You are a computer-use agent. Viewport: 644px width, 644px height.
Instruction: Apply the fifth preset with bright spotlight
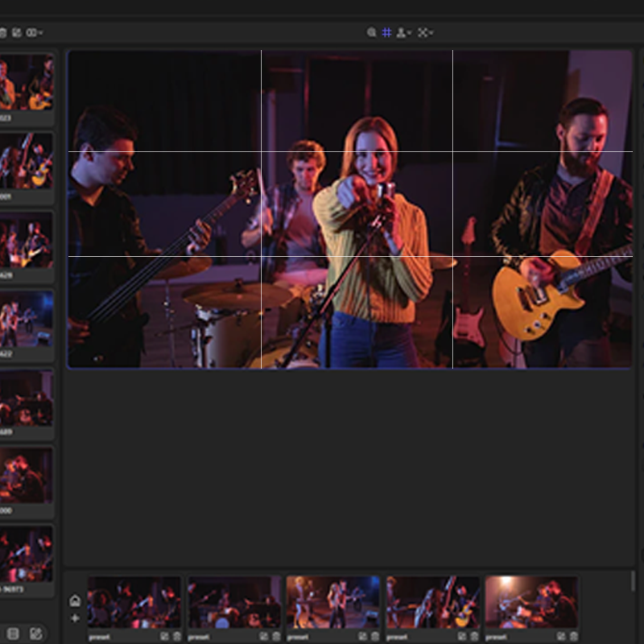[x=531, y=602]
